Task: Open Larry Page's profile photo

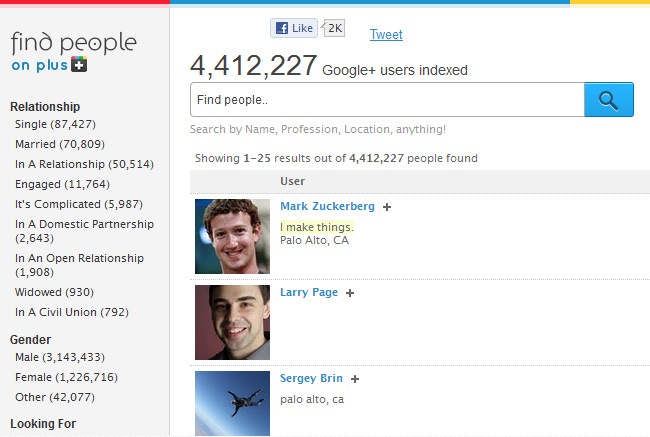Action: coord(232,322)
